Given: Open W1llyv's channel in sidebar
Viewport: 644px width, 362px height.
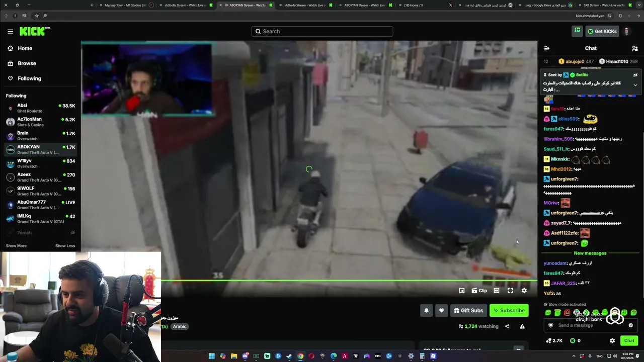Looking at the screenshot, I should 40,163.
